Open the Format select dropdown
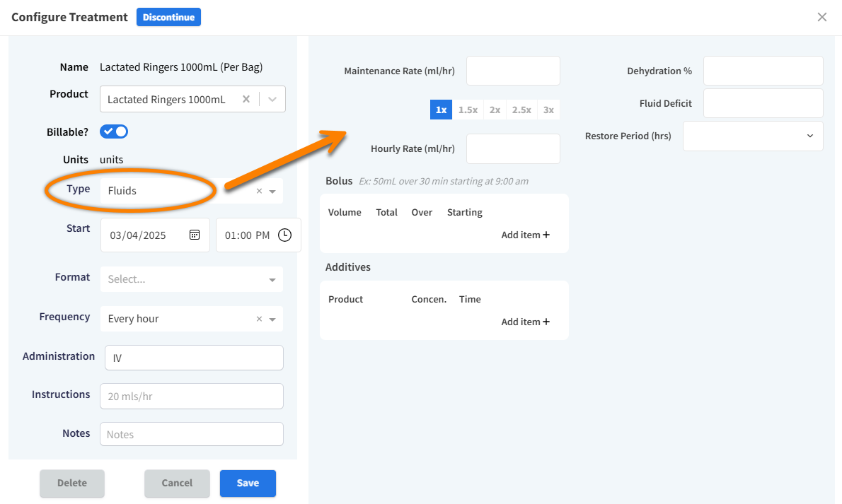The width and height of the screenshot is (842, 504). 192,279
